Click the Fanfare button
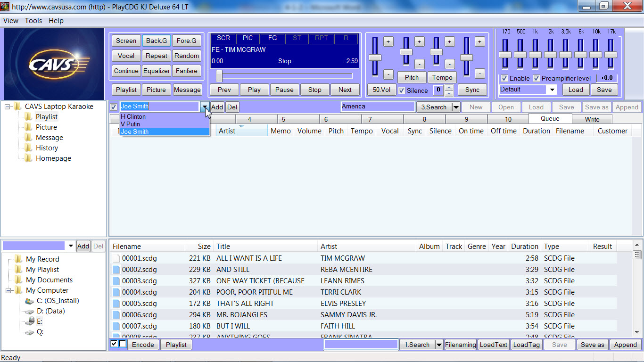 tap(187, 71)
